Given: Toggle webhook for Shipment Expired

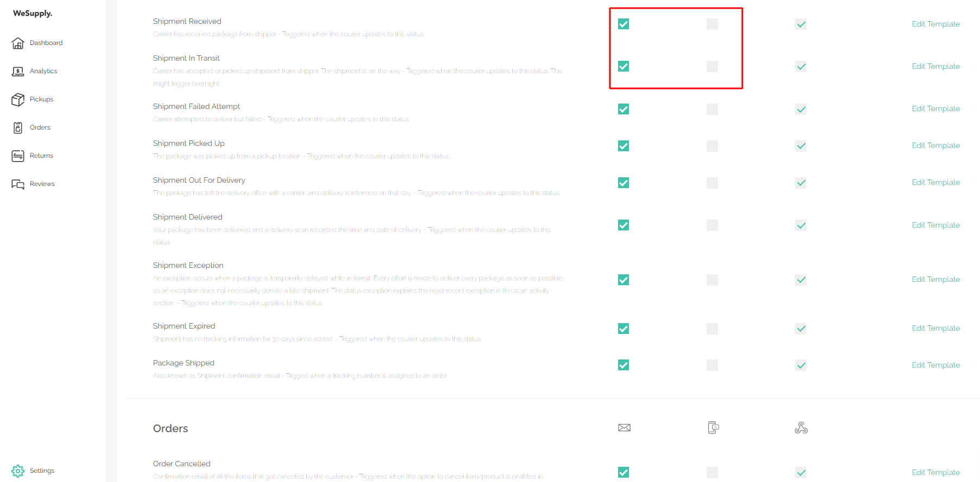Looking at the screenshot, I should 800,329.
